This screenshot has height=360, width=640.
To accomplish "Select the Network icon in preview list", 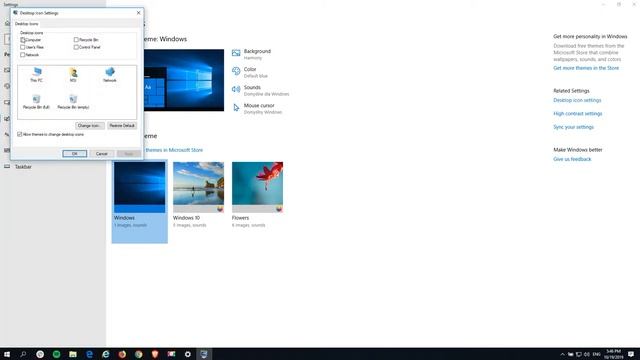I will (x=109, y=75).
